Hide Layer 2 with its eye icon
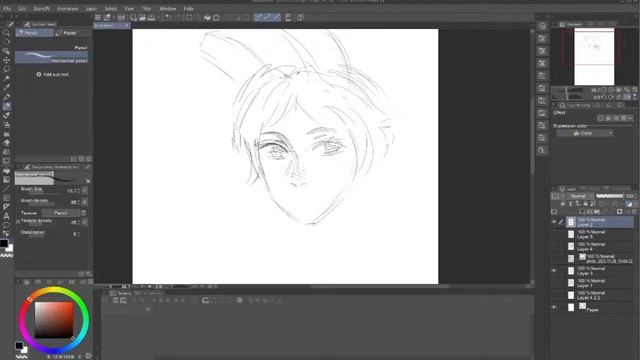This screenshot has width=640, height=360. click(554, 222)
